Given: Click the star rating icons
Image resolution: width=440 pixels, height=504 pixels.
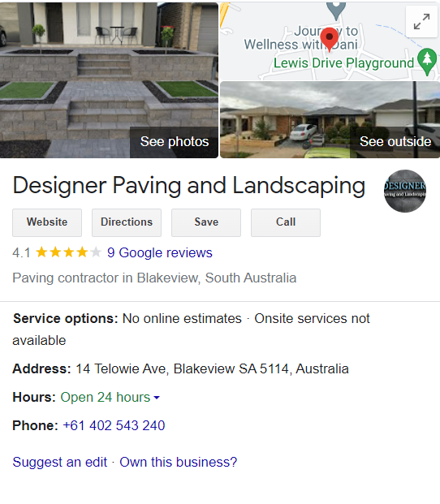Looking at the screenshot, I should (x=68, y=252).
